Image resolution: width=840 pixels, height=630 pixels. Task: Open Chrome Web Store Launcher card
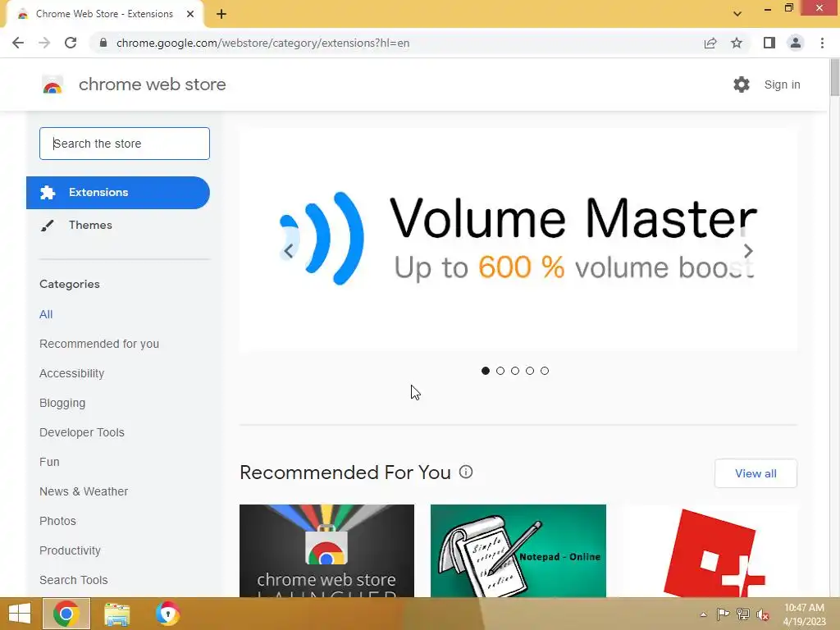tap(326, 550)
